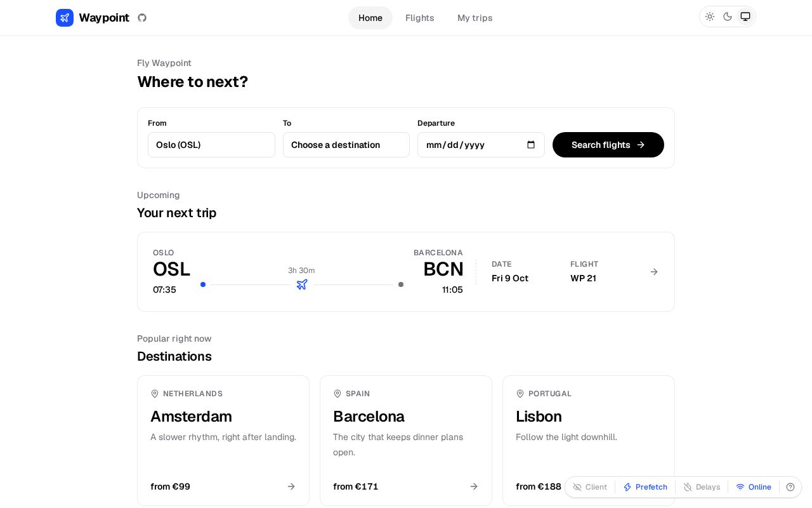Open the GitHub repository icon
Screen dimensions: 812x508
click(142, 18)
